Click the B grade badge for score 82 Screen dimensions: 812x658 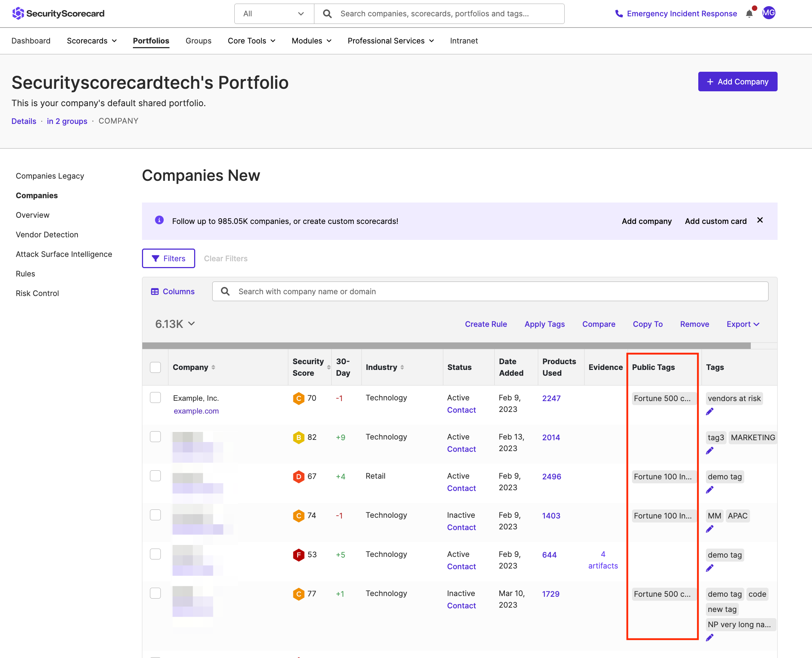click(x=298, y=437)
